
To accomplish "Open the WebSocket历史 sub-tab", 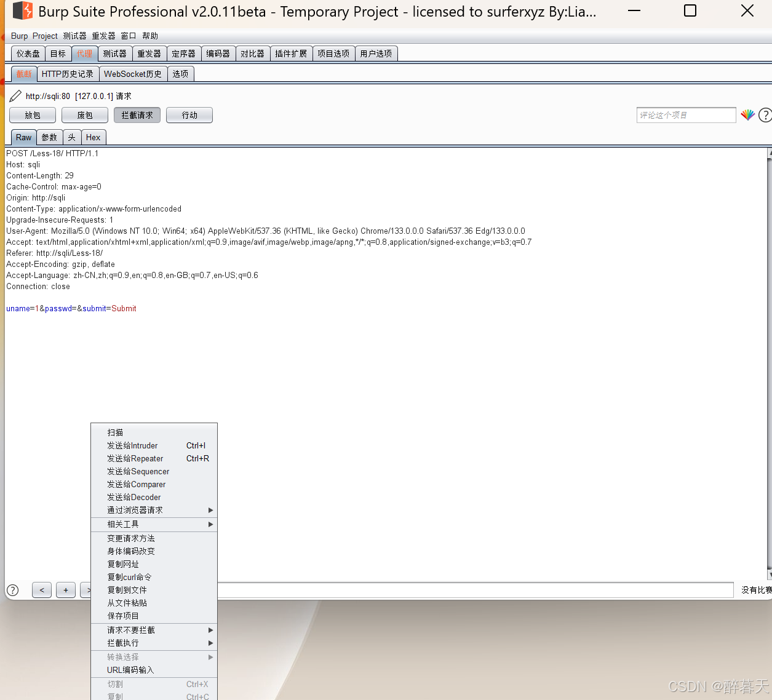I will point(133,74).
